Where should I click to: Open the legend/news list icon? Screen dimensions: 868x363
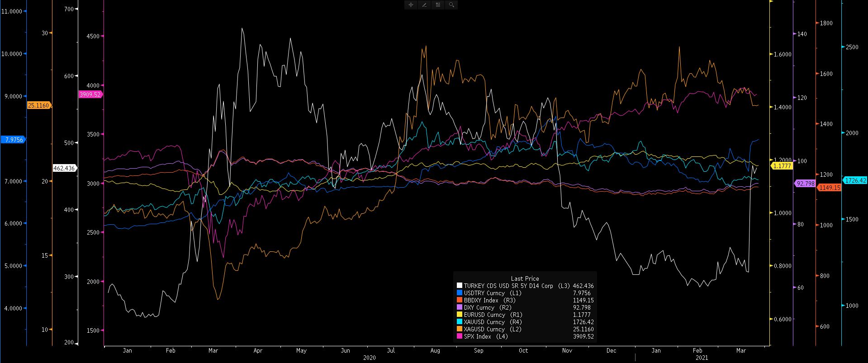[438, 5]
